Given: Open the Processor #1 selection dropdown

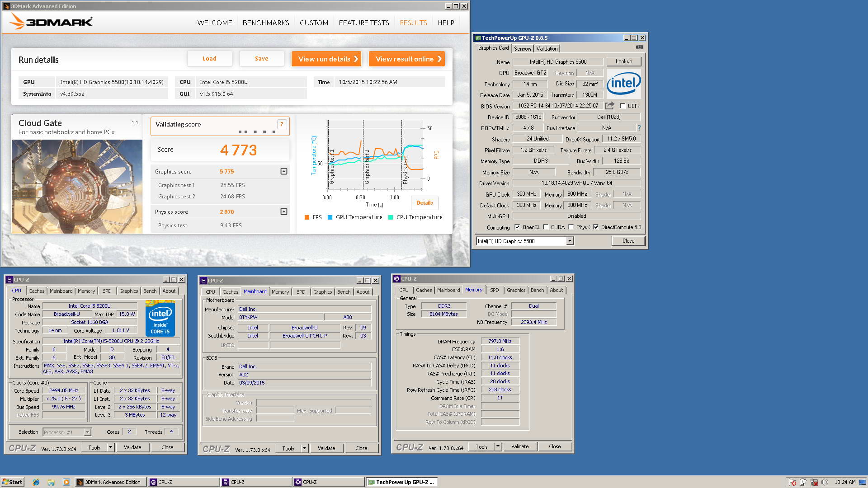Looking at the screenshot, I should pos(87,432).
